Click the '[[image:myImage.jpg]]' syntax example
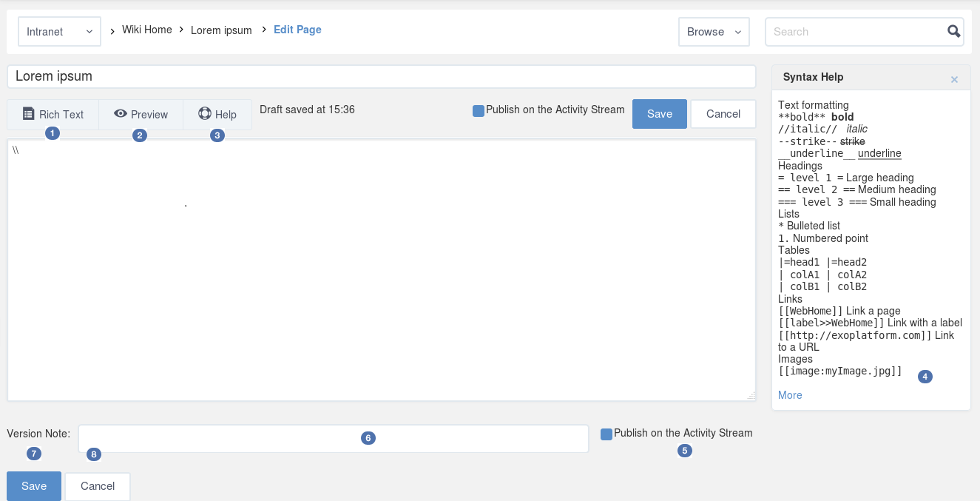The image size is (980, 501). tap(840, 371)
